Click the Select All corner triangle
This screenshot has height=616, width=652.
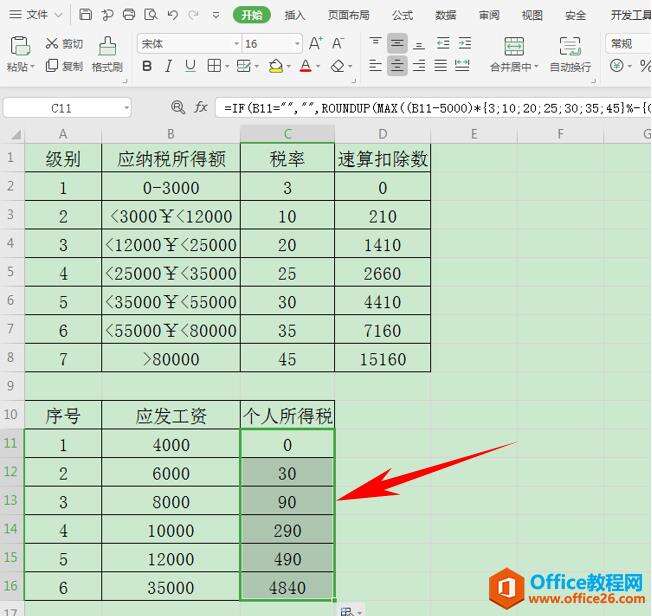tap(16, 134)
